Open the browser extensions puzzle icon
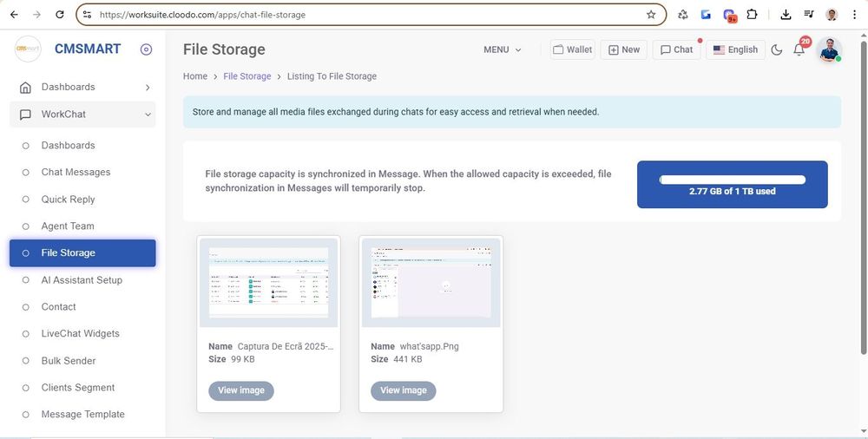The height and width of the screenshot is (439, 868). click(x=752, y=15)
